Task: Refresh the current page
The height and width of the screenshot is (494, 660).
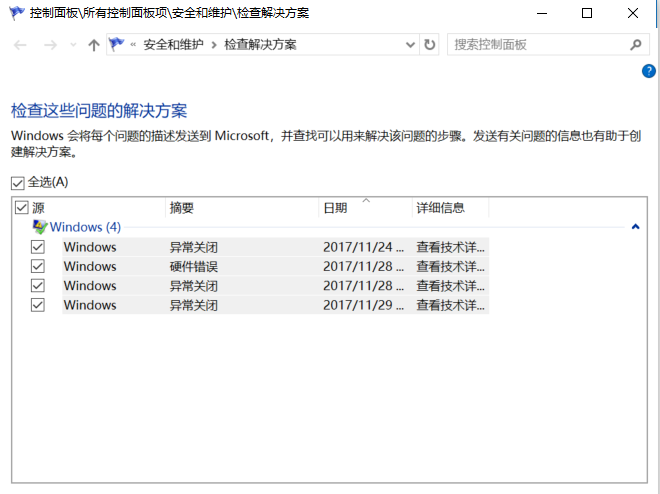Action: (x=429, y=45)
